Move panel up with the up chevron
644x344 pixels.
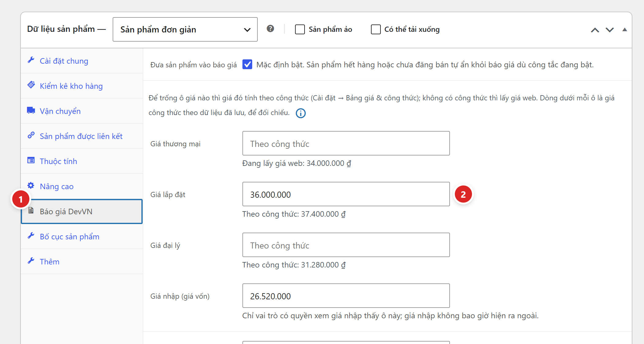coord(595,30)
